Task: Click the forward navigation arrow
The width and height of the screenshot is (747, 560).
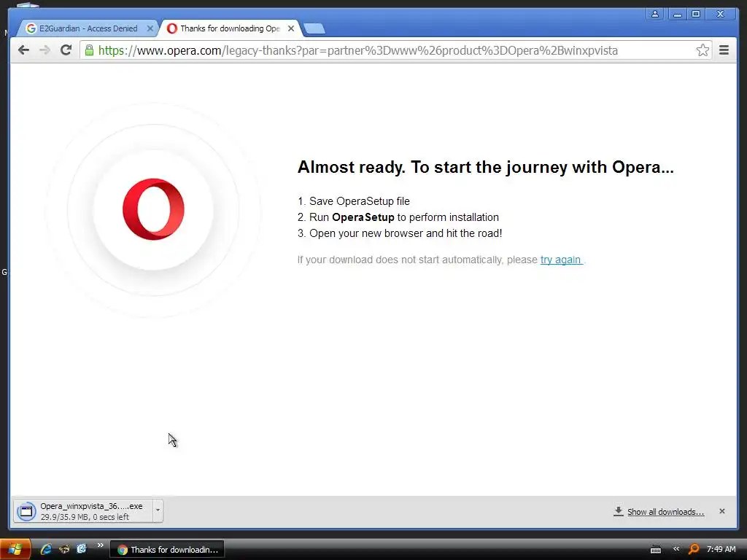Action: point(44,50)
